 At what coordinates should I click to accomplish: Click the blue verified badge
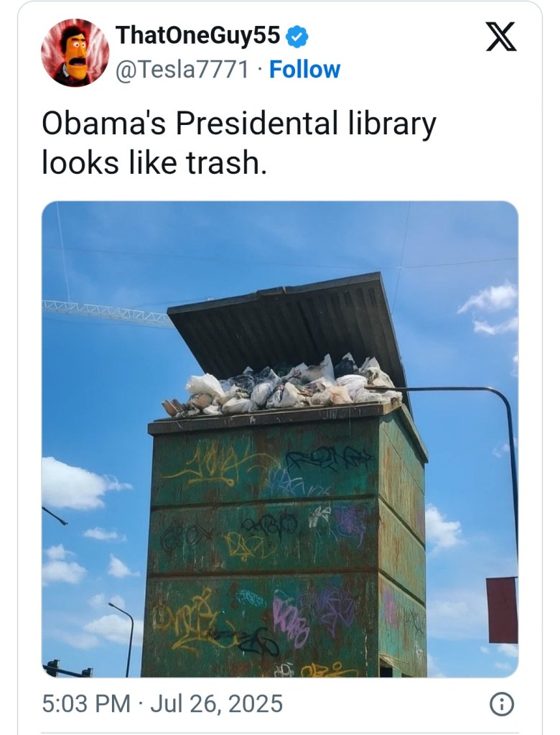click(x=297, y=37)
